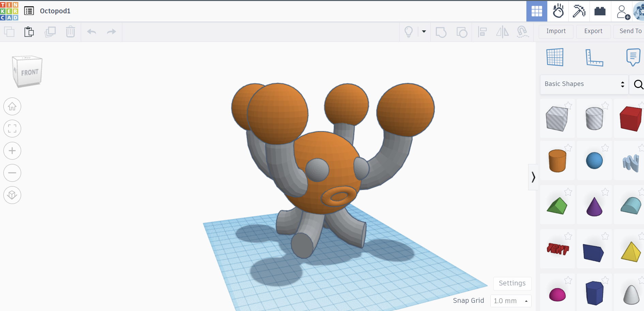Zoom out with the minus button
Screen dimensions: 644x311
12,173
